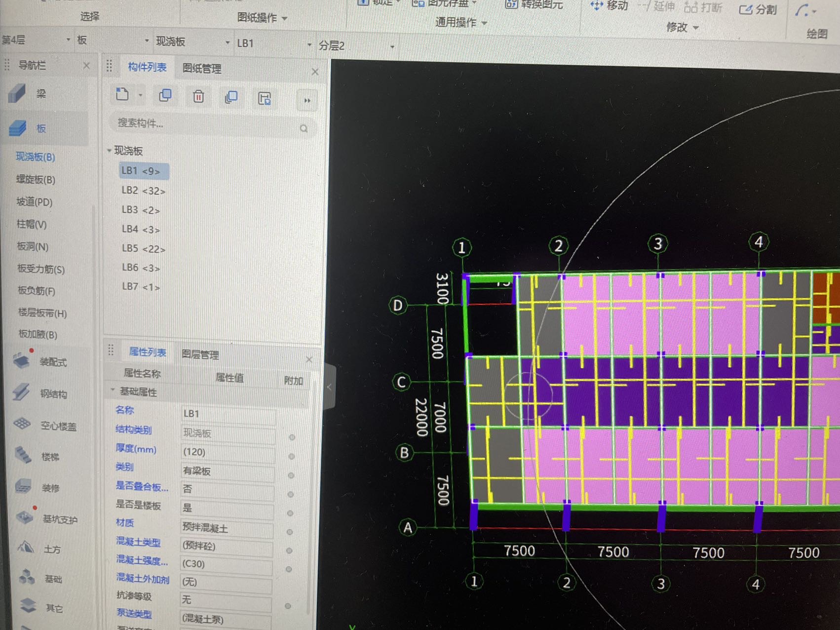
Task: Open the 基础 (foundation) category icon
Action: click(x=27, y=577)
